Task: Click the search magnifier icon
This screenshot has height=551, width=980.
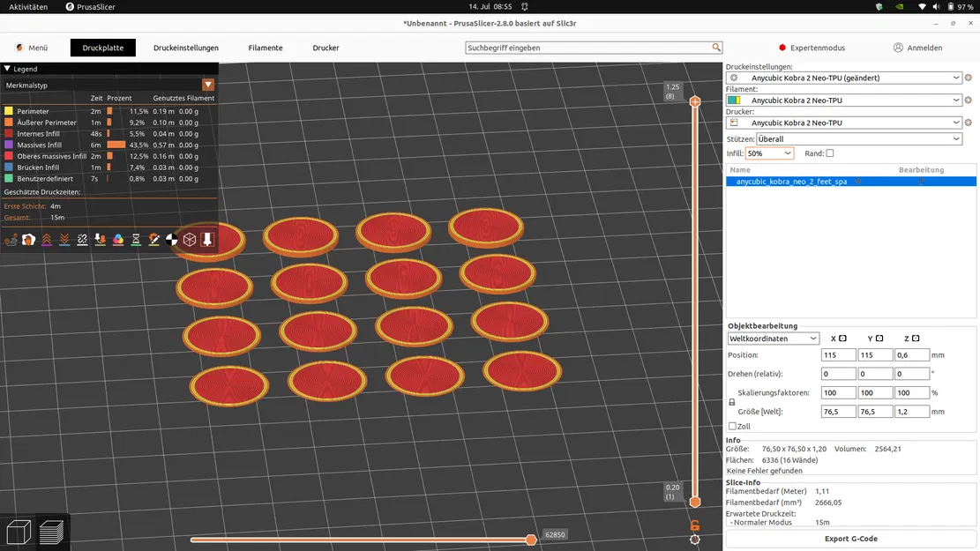Action: [716, 48]
